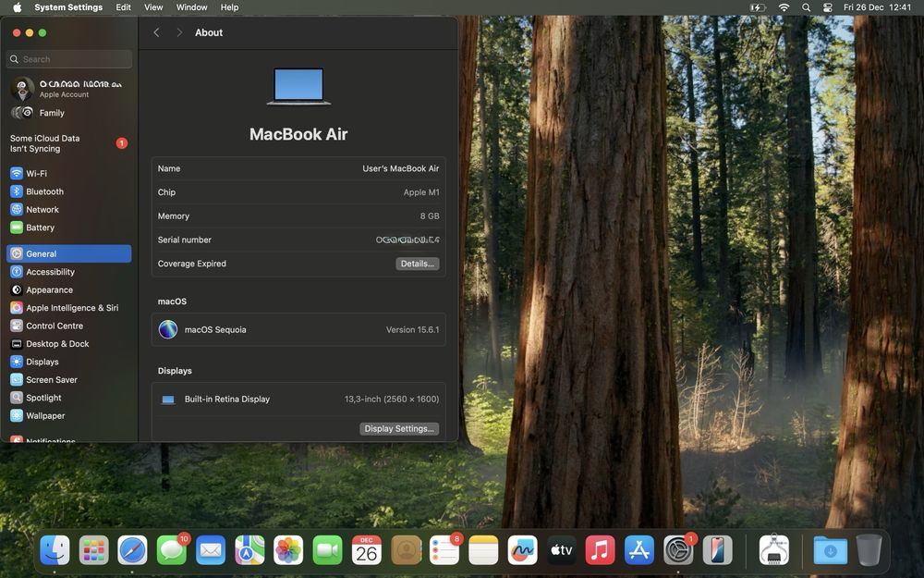The image size is (924, 578).
Task: Open the Window menu
Action: 191,7
